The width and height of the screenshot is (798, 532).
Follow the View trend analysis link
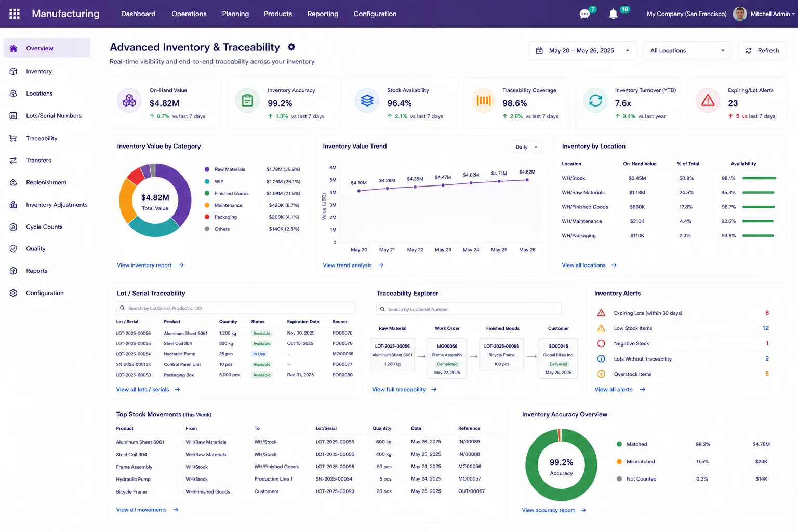[353, 265]
